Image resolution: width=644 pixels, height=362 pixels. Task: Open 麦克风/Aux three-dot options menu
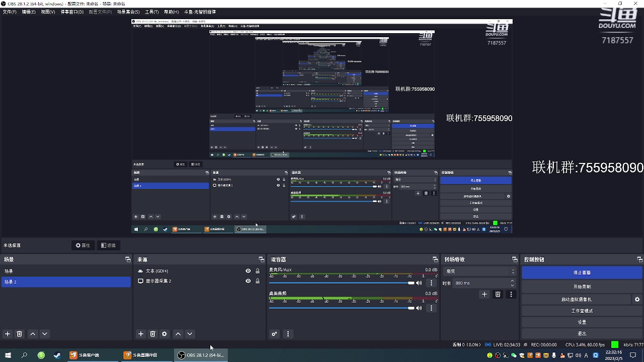[x=431, y=283]
